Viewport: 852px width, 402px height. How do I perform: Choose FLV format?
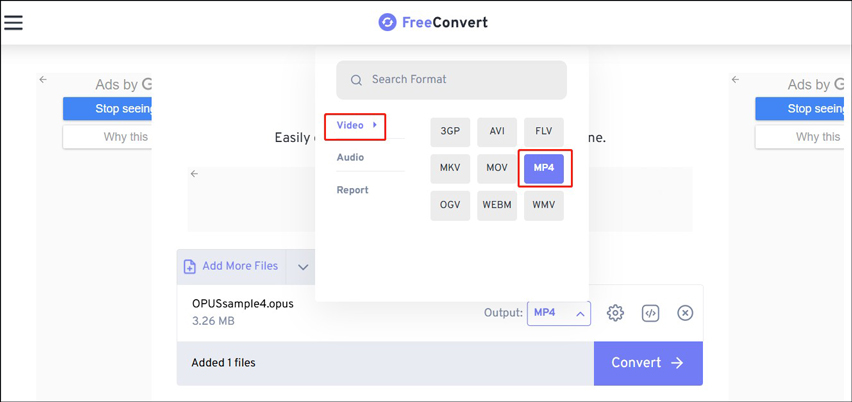(x=543, y=132)
